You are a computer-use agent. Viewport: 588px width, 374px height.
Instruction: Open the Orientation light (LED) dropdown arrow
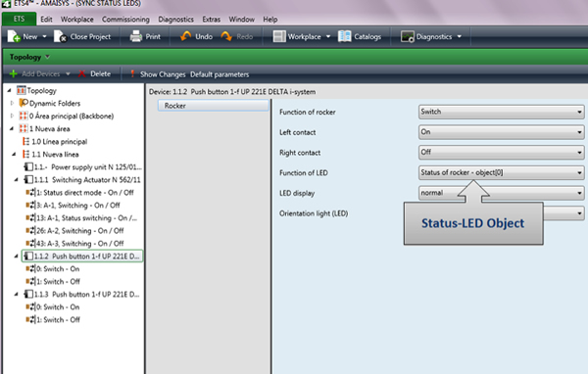coord(579,213)
